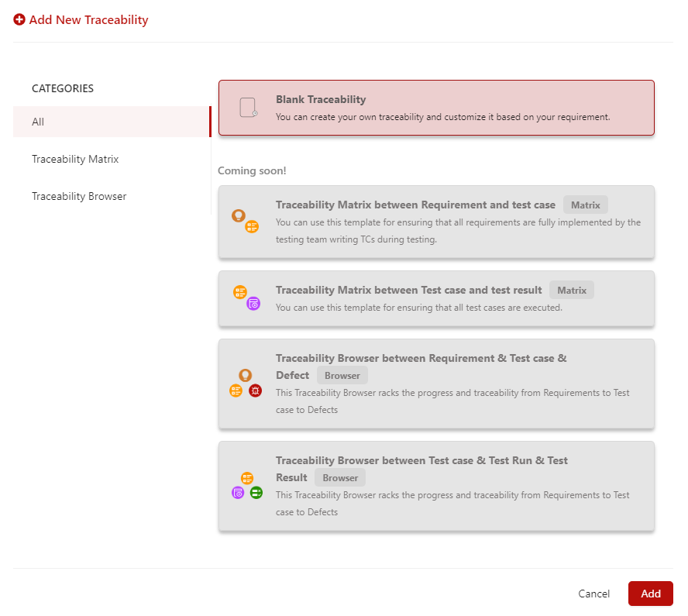Click Browser tag on Requirement, Test case & Defect card
688x616 pixels.
pyautogui.click(x=342, y=376)
